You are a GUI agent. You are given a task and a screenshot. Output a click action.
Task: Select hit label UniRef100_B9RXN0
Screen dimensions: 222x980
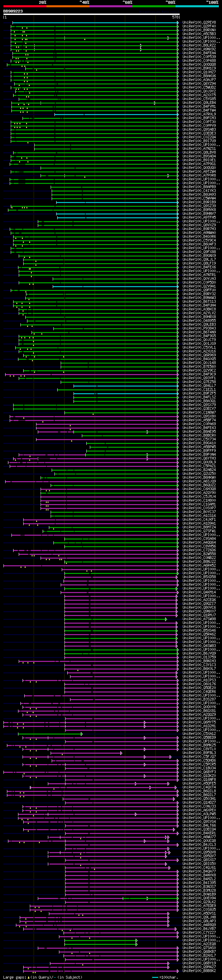click(x=199, y=30)
